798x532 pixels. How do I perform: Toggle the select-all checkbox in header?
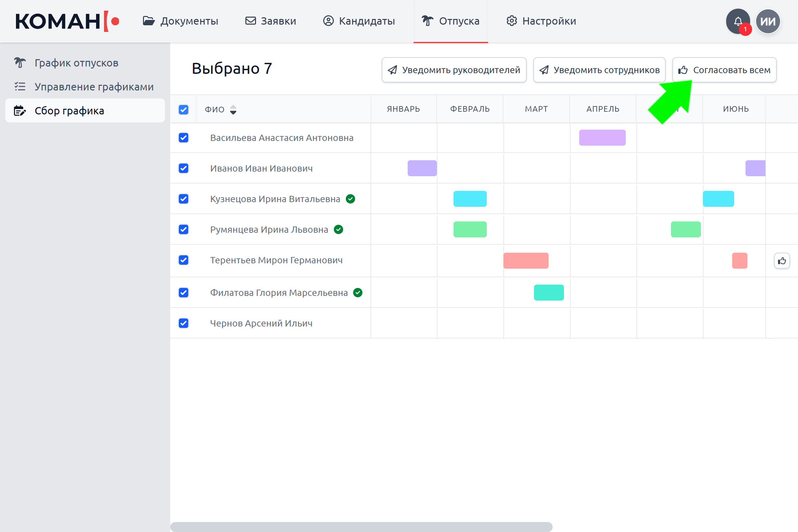184,110
